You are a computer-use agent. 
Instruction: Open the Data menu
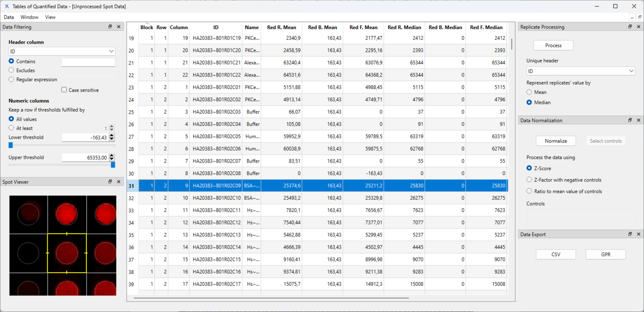tap(9, 17)
